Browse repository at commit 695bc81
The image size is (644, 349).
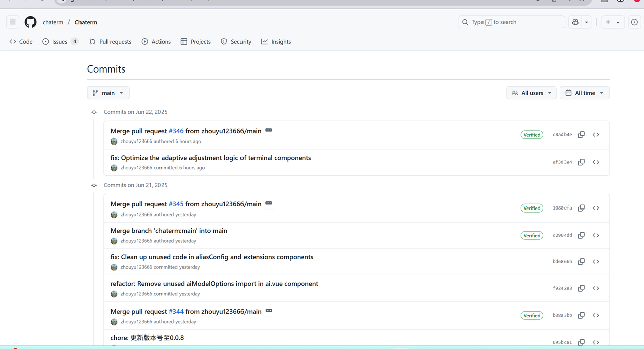596,342
